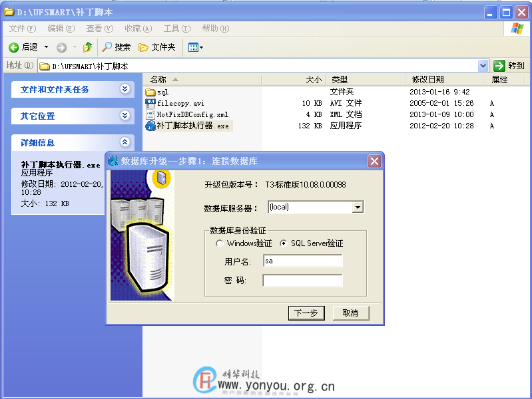Expand 文件和文件夹任务 panel
This screenshot has width=532, height=399.
coord(125,89)
